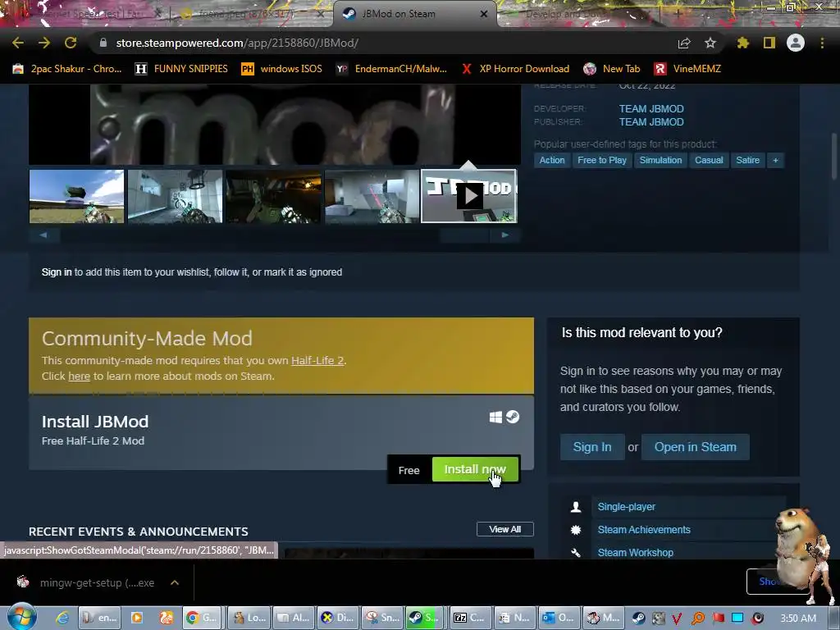Click the Sign In button
840x630 pixels.
point(592,447)
